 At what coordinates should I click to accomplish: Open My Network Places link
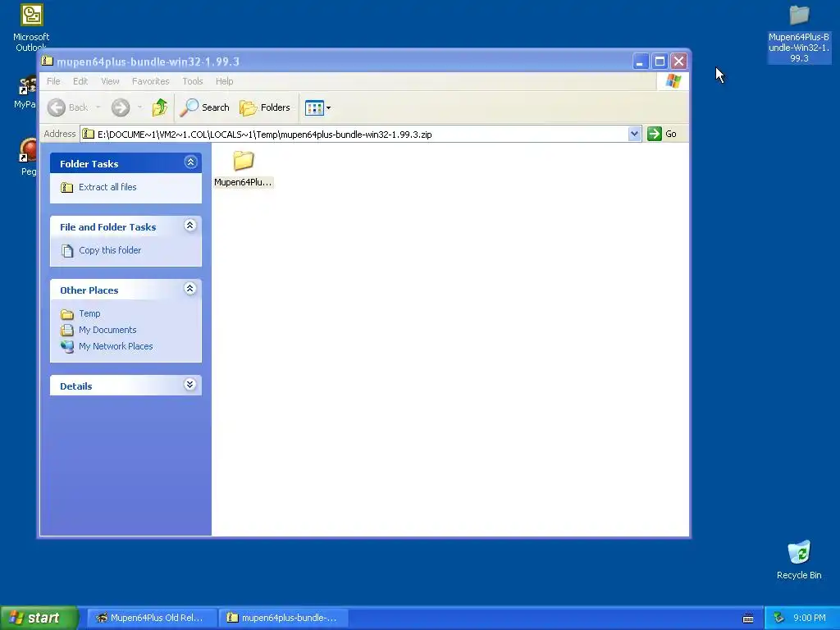116,347
